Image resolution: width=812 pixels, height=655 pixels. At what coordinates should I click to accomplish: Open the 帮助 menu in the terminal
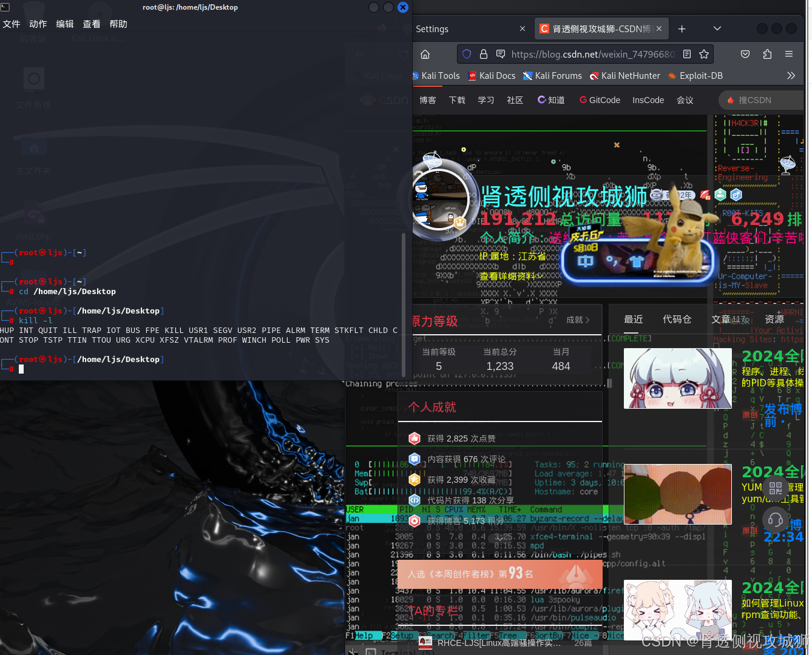tap(118, 24)
